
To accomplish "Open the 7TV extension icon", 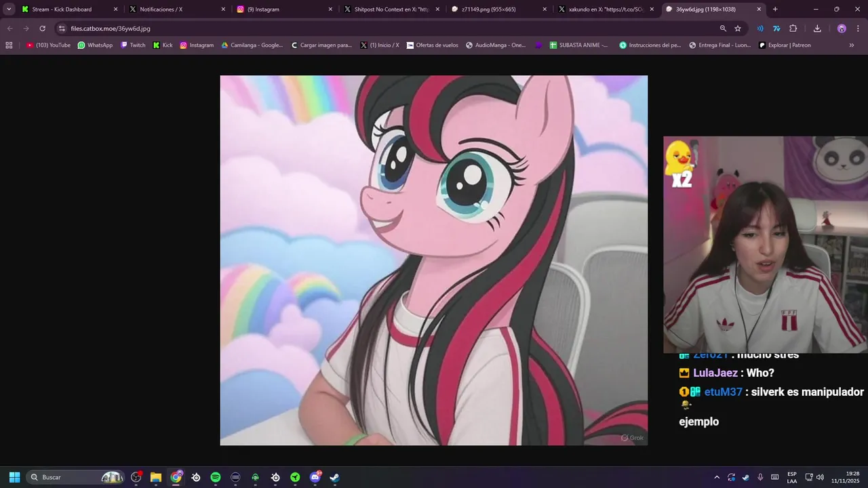I will [776, 28].
